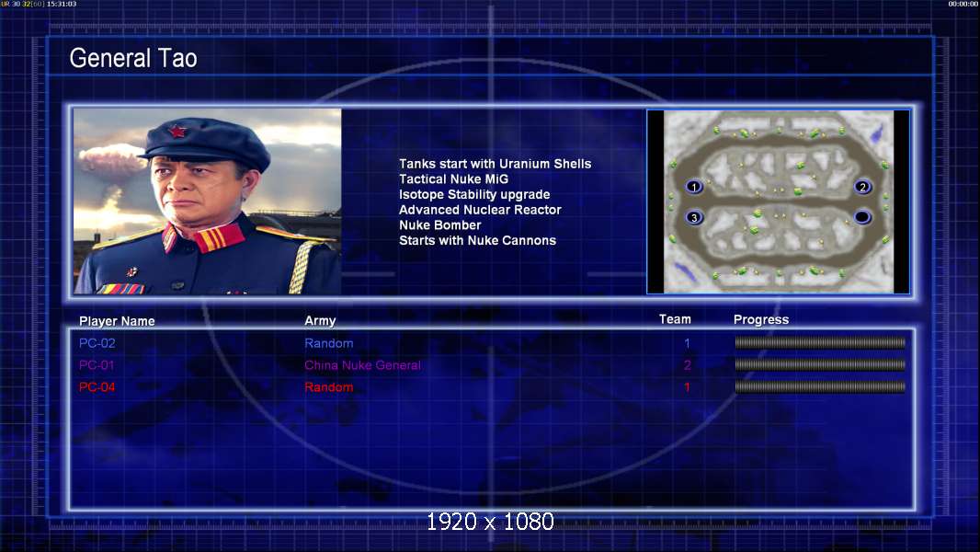Viewport: 980px width, 552px height.
Task: Click 'Tanks start with Uranium Shells' text
Action: tap(495, 164)
